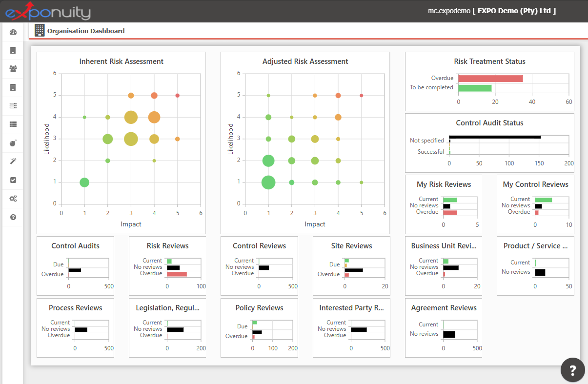
Task: Click the black No reviews bar in Agreement Reviews
Action: 449,334
